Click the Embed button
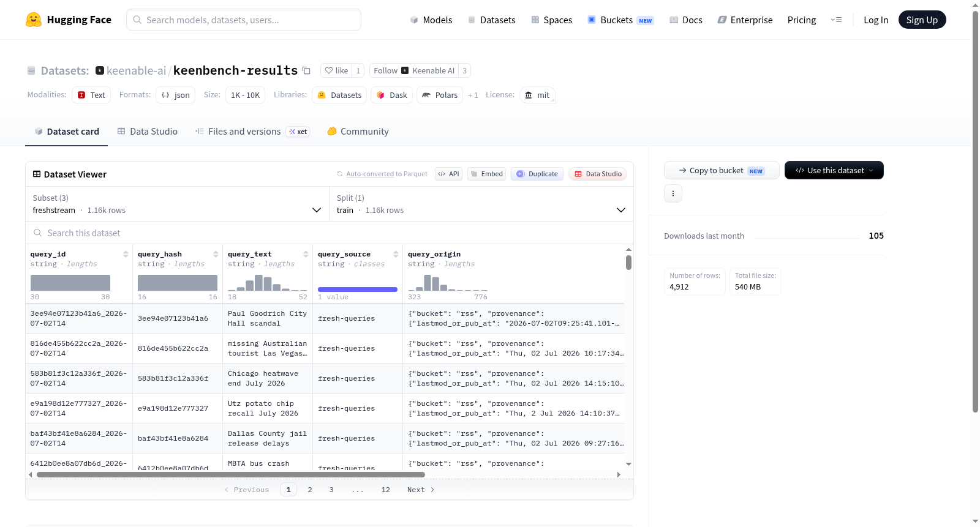Image resolution: width=980 pixels, height=527 pixels. click(487, 174)
